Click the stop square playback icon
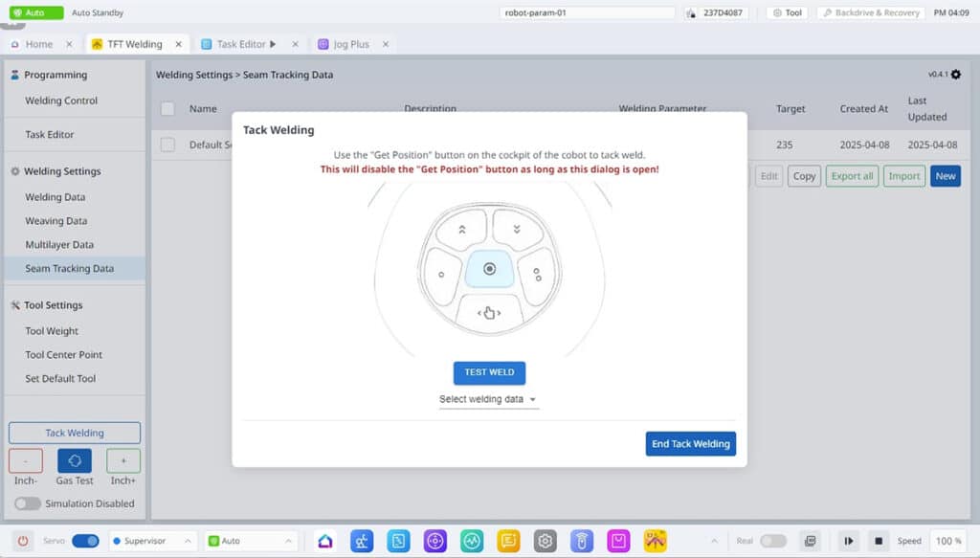Viewport: 980px width, 558px height. pos(879,541)
